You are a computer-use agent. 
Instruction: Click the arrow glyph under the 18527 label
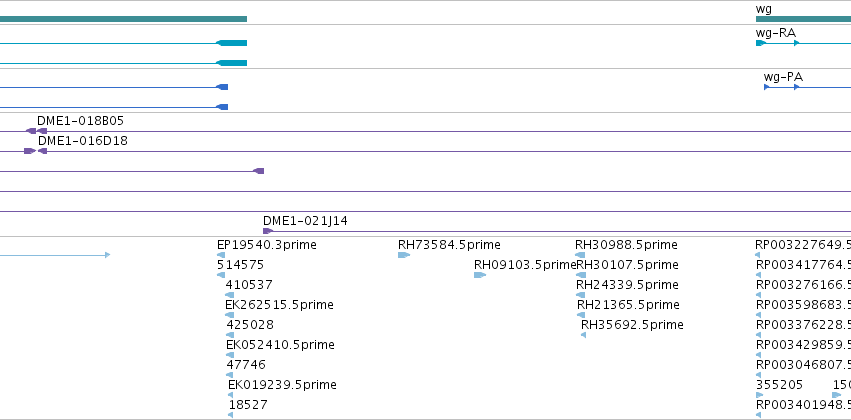(231, 415)
